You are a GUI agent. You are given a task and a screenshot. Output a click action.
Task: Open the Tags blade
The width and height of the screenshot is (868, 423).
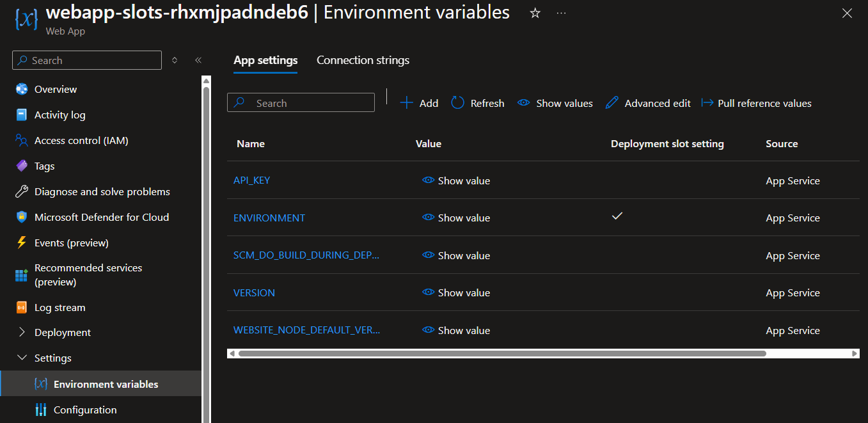[x=43, y=166]
